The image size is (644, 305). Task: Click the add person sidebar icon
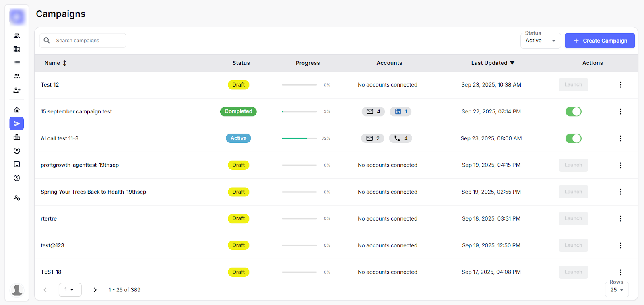(x=17, y=90)
